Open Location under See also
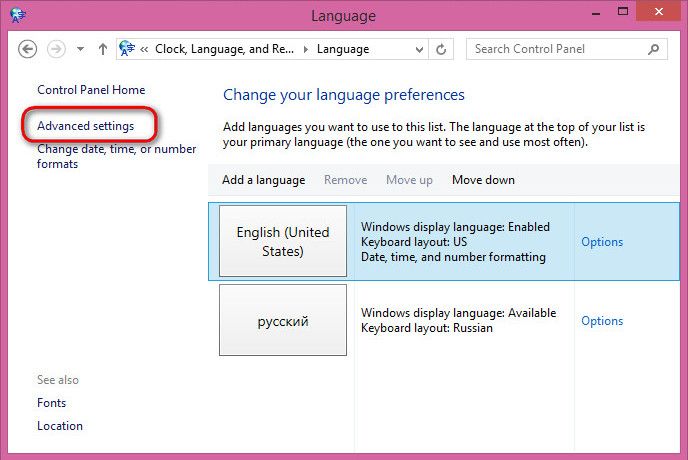This screenshot has height=460, width=688. click(x=60, y=426)
